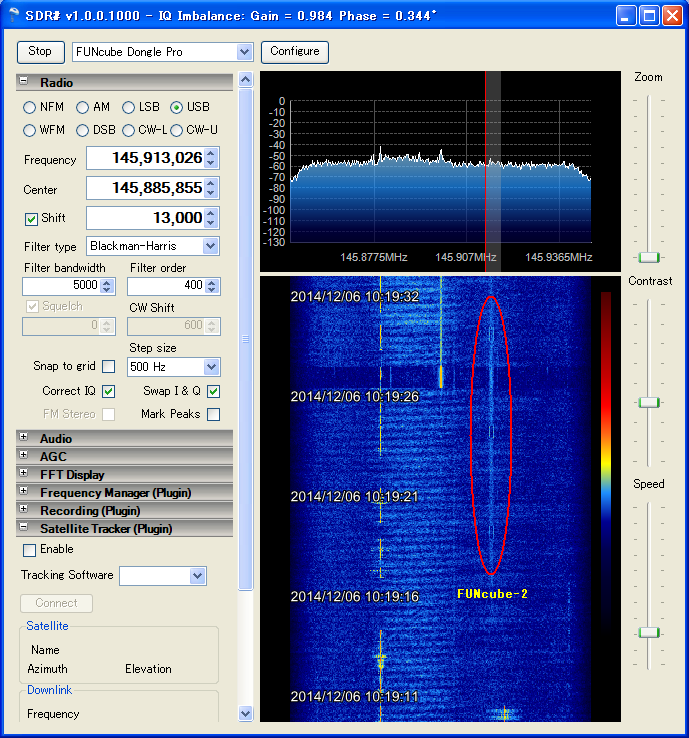Screen dimensions: 689x738
Task: Minimize the SDR# window
Action: click(x=626, y=16)
